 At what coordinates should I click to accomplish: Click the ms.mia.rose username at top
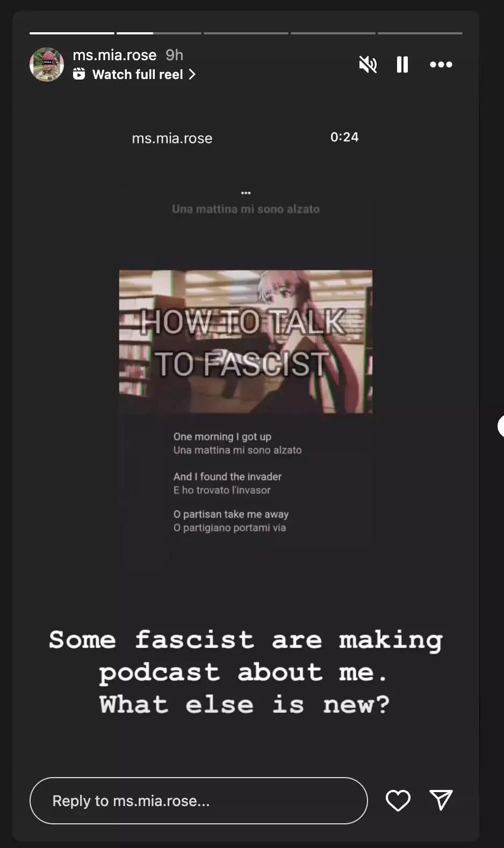(x=114, y=55)
